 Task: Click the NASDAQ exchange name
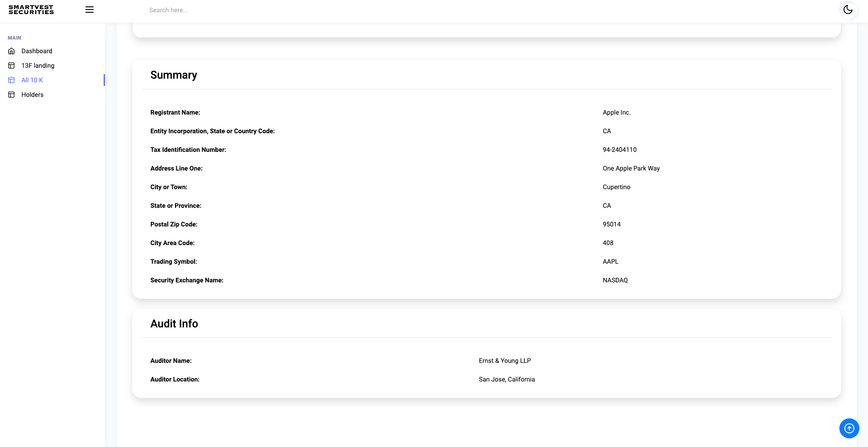[x=615, y=280]
